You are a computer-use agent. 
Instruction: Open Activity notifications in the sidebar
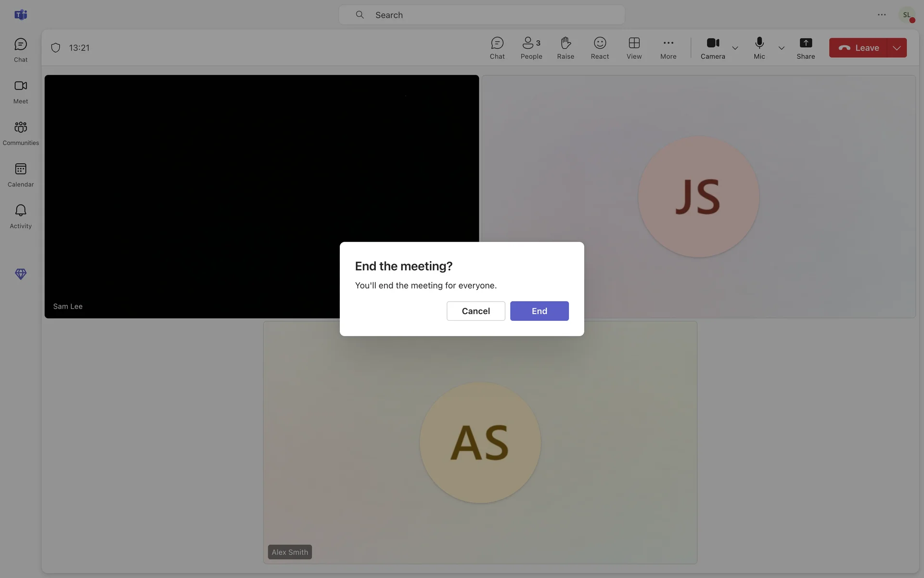(21, 216)
